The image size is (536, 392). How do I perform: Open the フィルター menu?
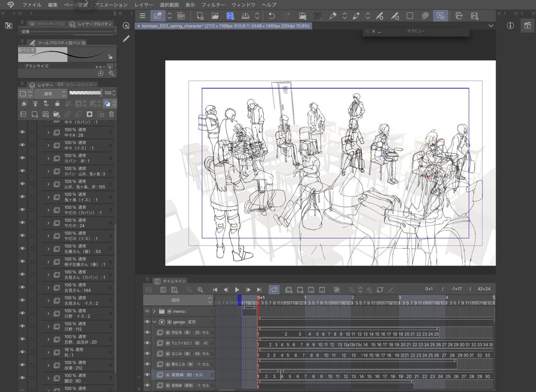pos(213,5)
